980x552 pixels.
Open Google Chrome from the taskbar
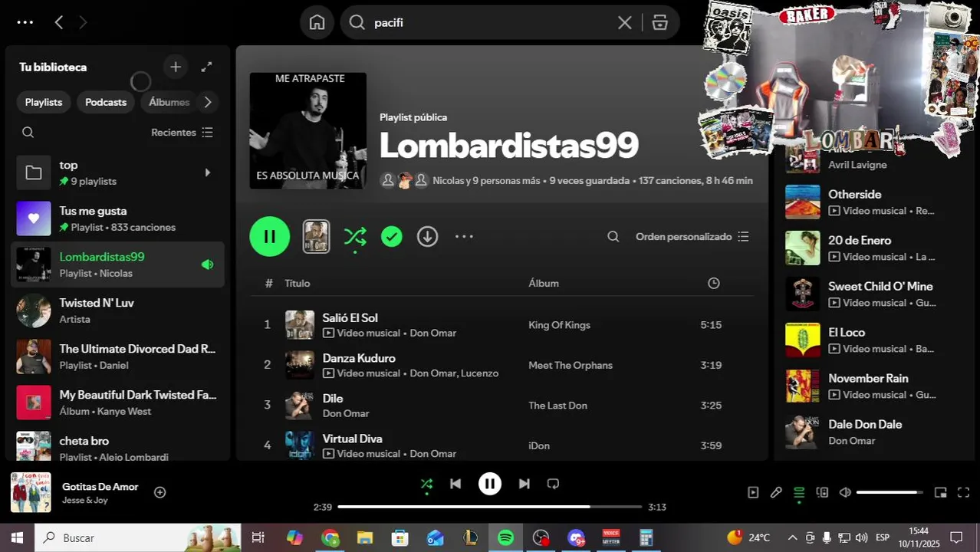pyautogui.click(x=331, y=538)
